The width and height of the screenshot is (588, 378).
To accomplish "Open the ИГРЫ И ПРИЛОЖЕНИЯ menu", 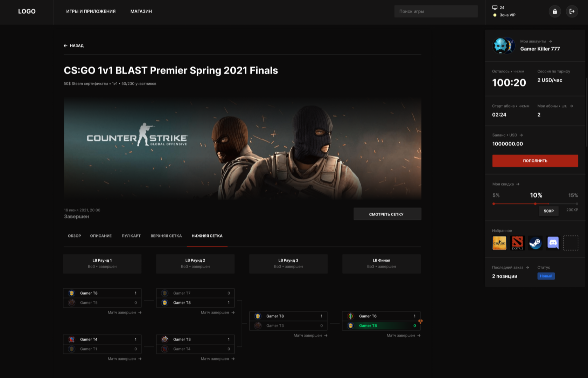I will tap(91, 11).
